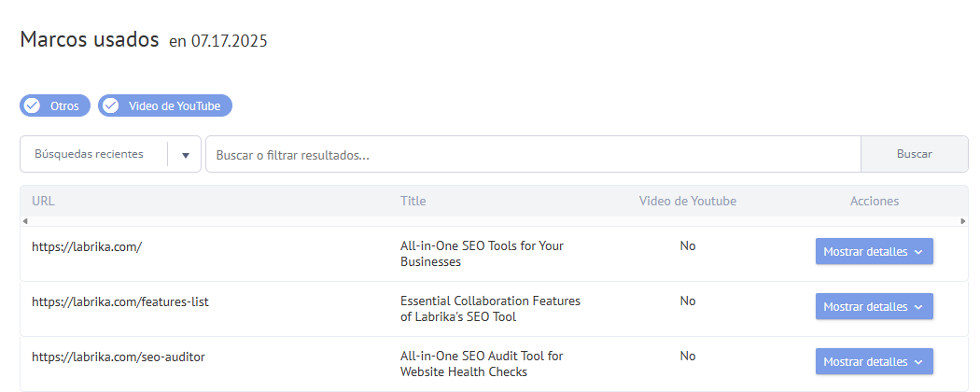Expand Mostrar detalles for seo-auditor row

coord(874,361)
